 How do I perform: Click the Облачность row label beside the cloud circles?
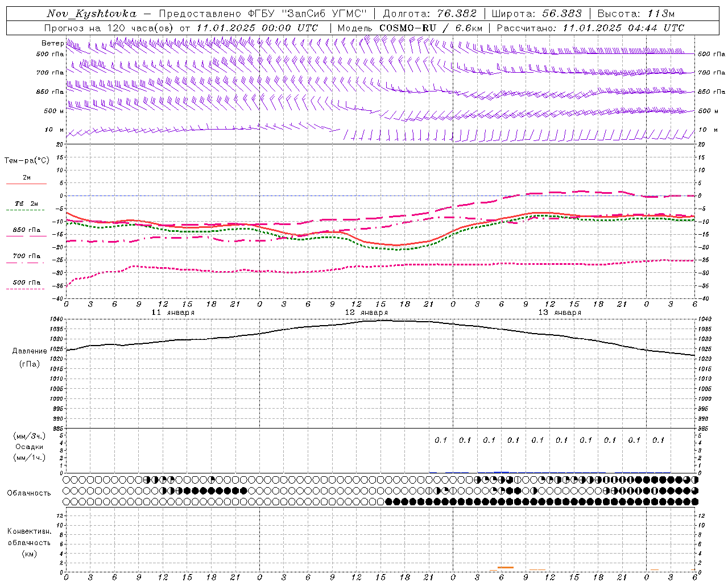[29, 493]
